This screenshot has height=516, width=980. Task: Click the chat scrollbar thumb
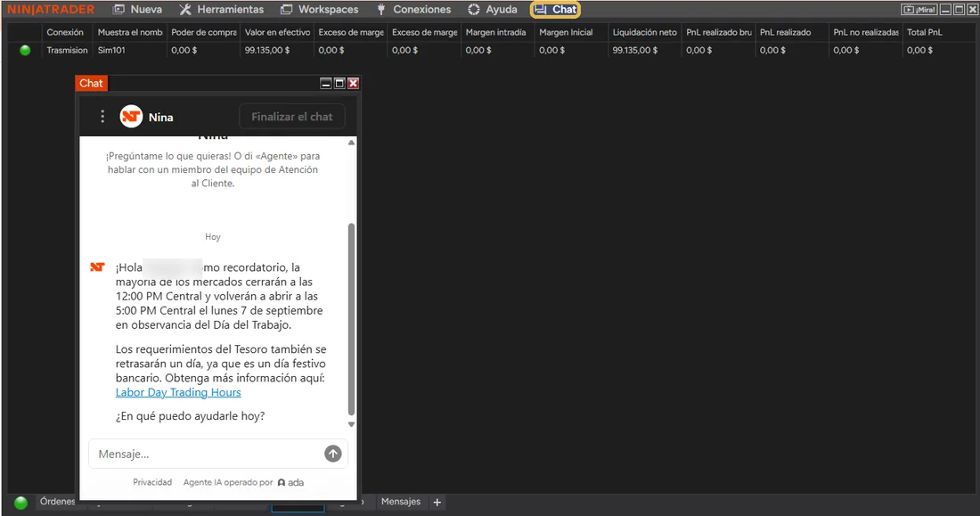pyautogui.click(x=351, y=319)
